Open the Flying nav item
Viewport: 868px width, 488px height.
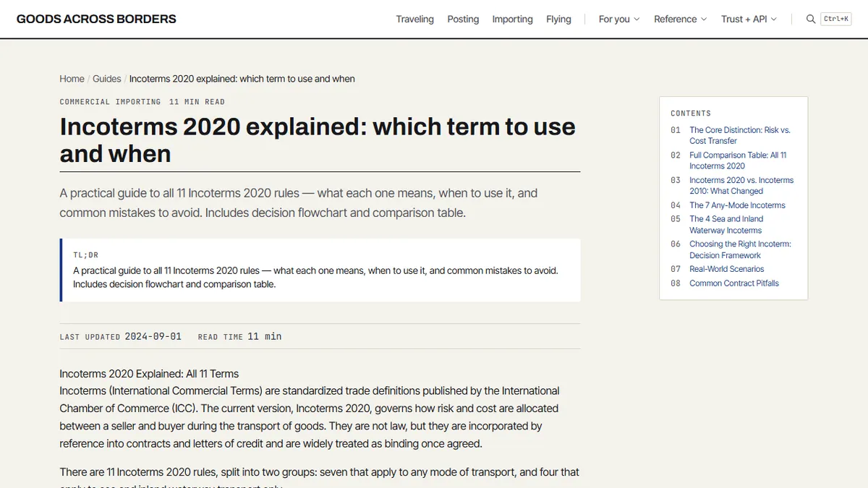point(558,20)
